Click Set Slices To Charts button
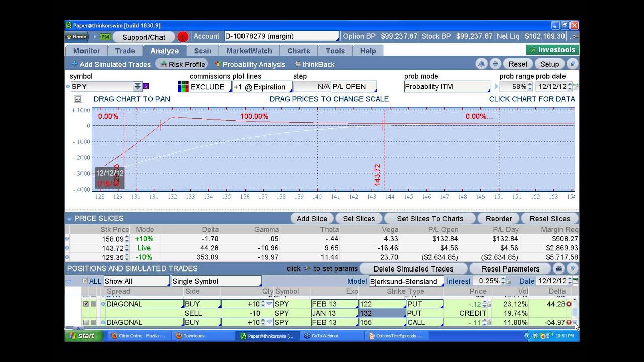 (430, 219)
